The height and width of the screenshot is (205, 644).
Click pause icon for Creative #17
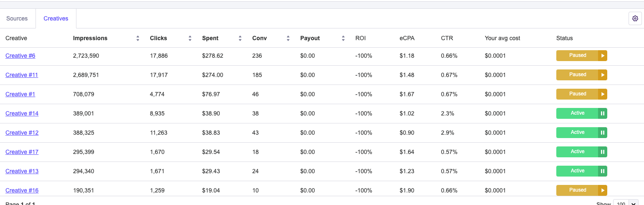pyautogui.click(x=602, y=152)
